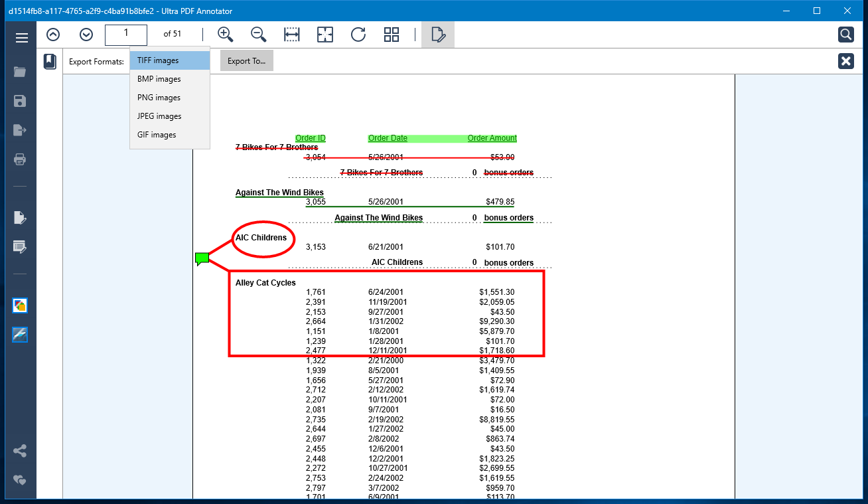The width and height of the screenshot is (868, 504).
Task: Close the export panel
Action: click(x=845, y=61)
